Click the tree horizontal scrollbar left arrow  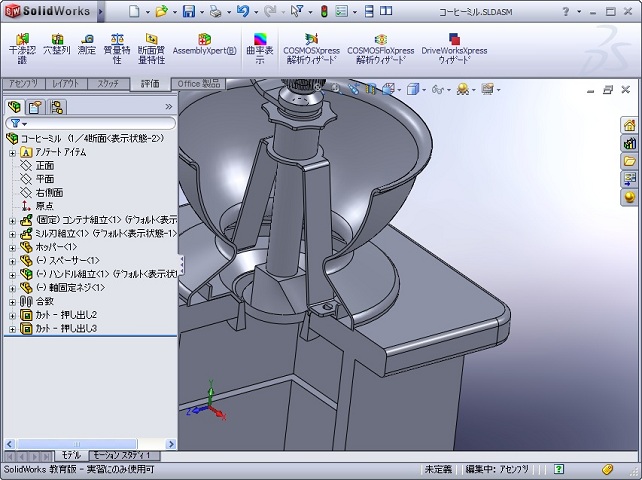pos(10,444)
